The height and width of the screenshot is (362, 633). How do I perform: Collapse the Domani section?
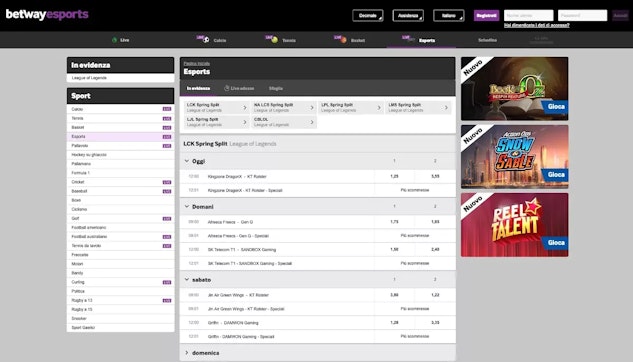coord(187,207)
